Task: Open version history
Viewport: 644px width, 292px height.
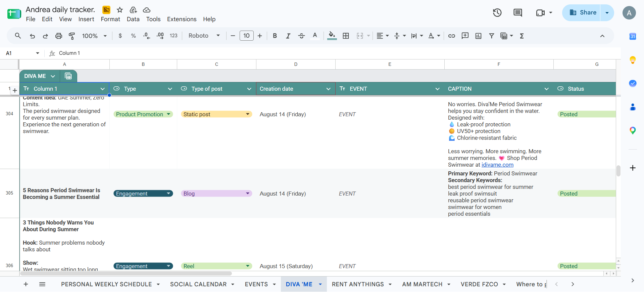Action: point(497,13)
